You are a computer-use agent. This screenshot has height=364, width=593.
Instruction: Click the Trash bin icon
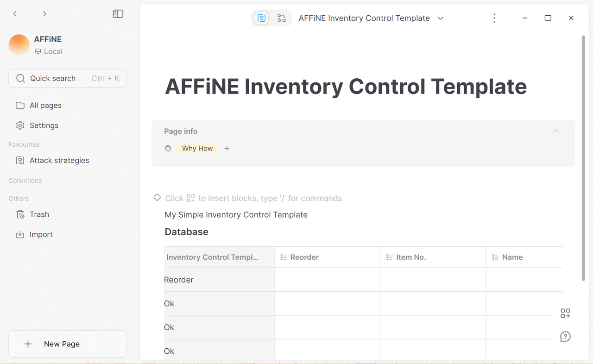(x=20, y=214)
